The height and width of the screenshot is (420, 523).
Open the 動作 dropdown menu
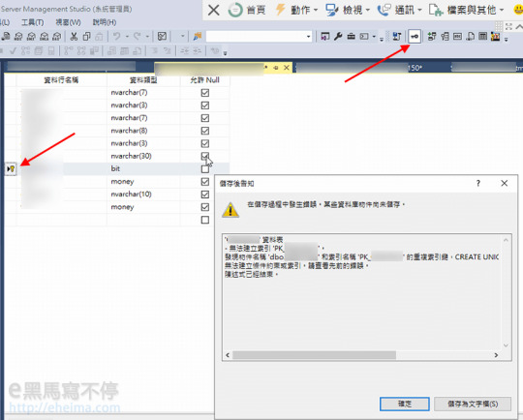pyautogui.click(x=296, y=10)
